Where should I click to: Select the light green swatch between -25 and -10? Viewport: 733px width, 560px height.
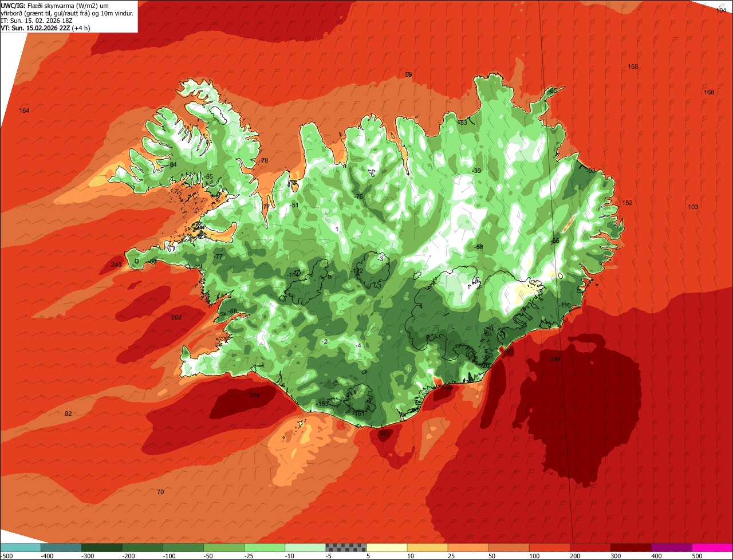265,547
